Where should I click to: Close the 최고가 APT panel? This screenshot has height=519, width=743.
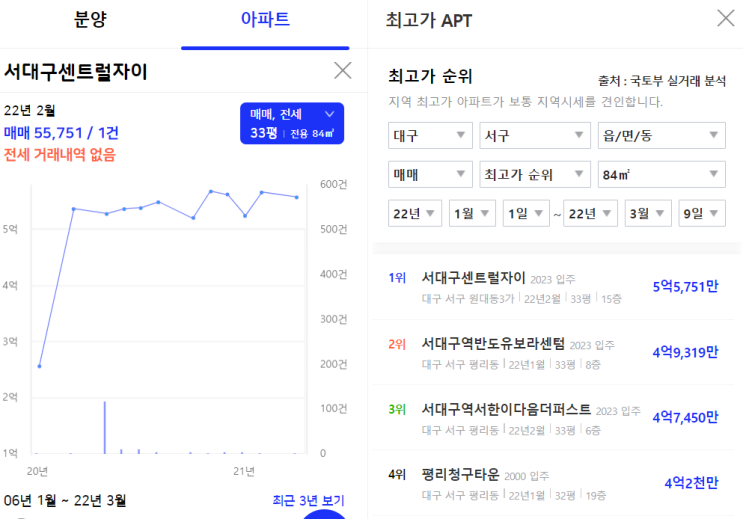pos(725,18)
